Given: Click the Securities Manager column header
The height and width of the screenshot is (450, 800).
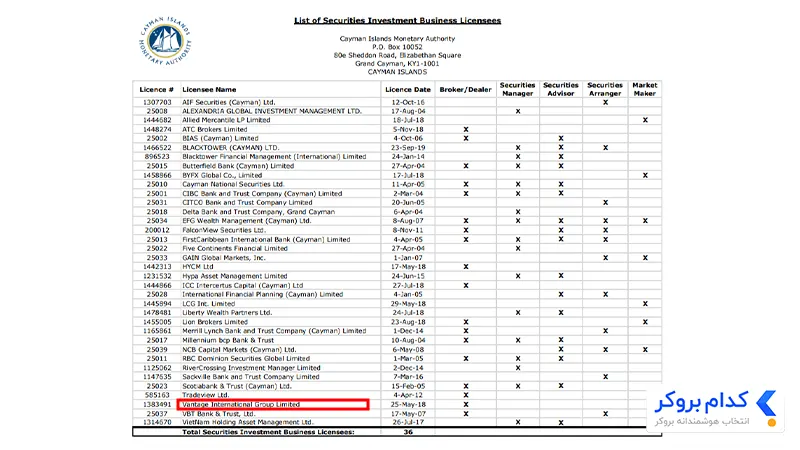Looking at the screenshot, I should point(517,89).
